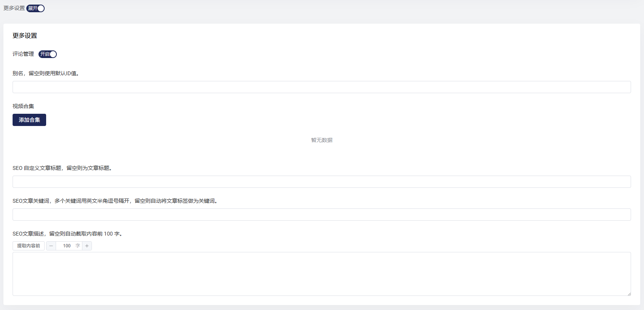This screenshot has height=310, width=644.
Task: Toggle the 更多设置 展开 switch
Action: coord(35,8)
